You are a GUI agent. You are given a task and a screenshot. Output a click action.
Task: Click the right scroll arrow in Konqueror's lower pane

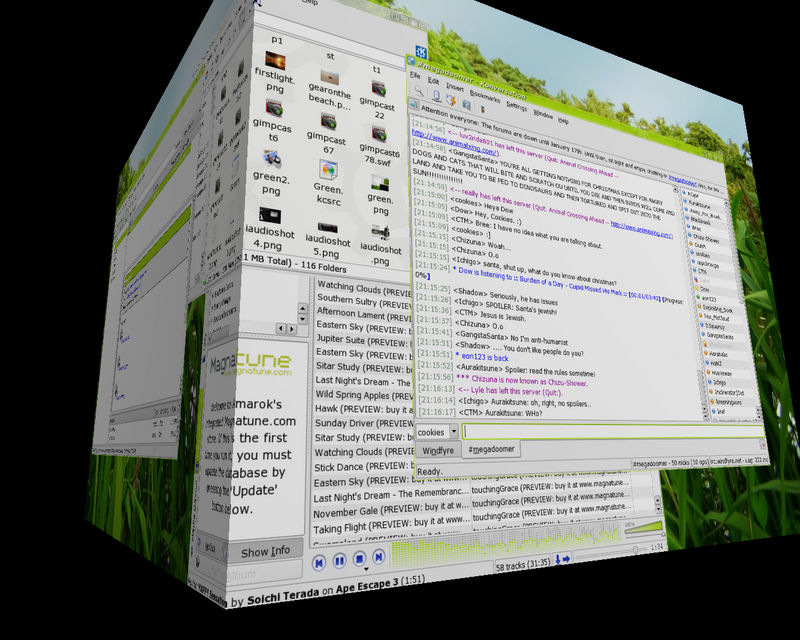pyautogui.click(x=291, y=329)
